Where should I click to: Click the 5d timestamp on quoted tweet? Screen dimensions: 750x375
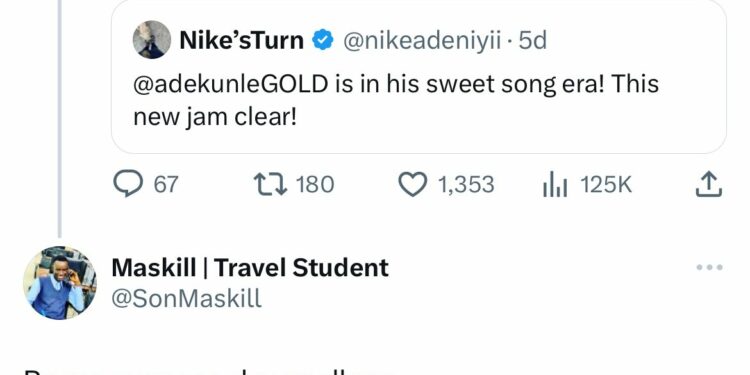point(532,41)
